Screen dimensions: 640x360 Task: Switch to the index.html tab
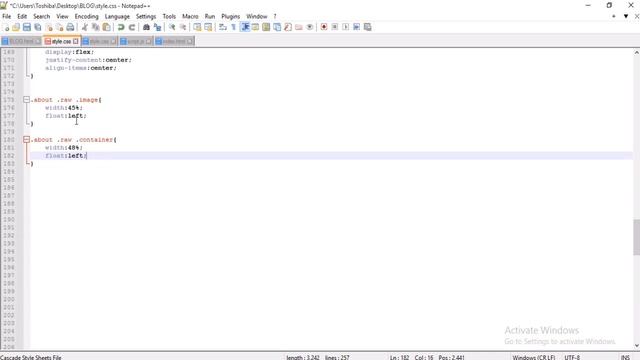tap(174, 41)
